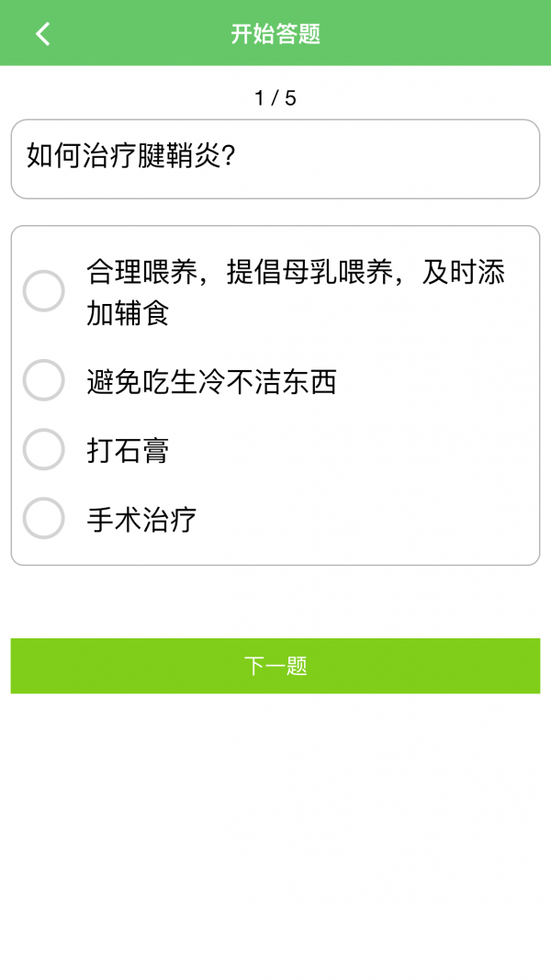The width and height of the screenshot is (551, 980).
Task: Mark the 手术治疗 radio circle
Action: pos(43,519)
